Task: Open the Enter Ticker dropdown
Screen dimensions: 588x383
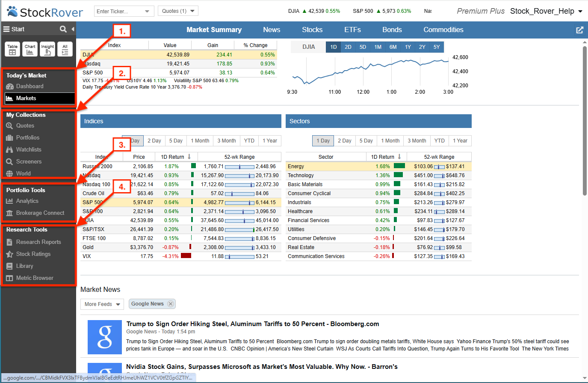Action: click(x=147, y=11)
